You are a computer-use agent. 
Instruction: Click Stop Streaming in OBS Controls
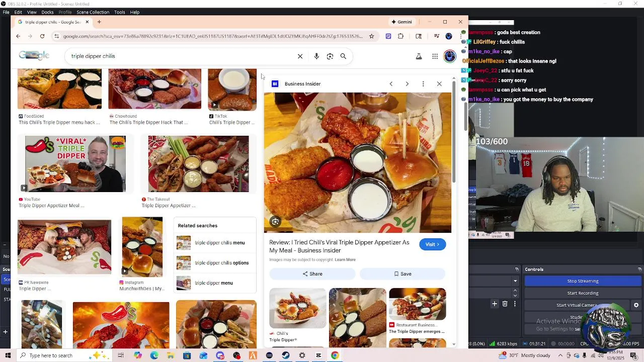(x=583, y=281)
